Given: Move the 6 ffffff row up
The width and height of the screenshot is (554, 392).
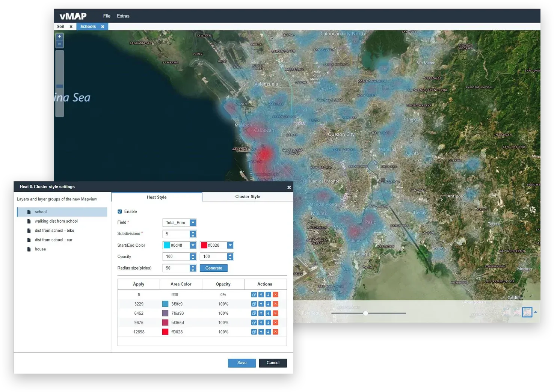Looking at the screenshot, I should pyautogui.click(x=261, y=295).
